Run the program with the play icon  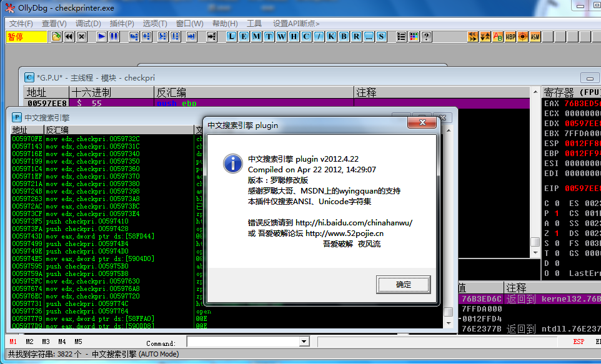[102, 36]
